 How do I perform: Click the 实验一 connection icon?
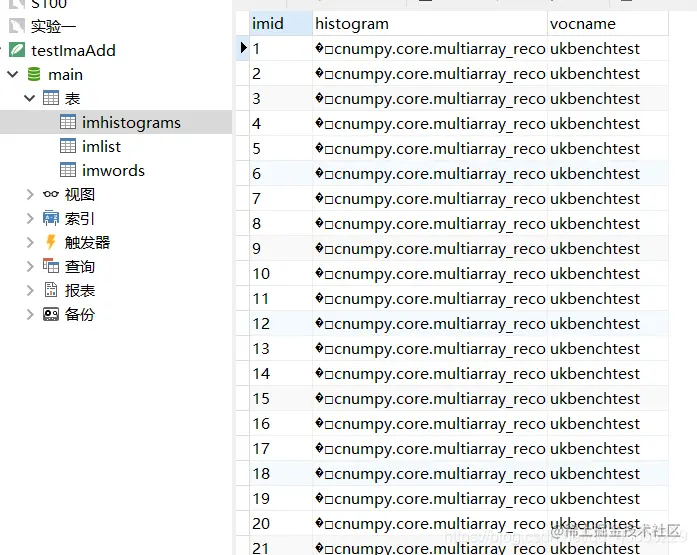(x=17, y=26)
